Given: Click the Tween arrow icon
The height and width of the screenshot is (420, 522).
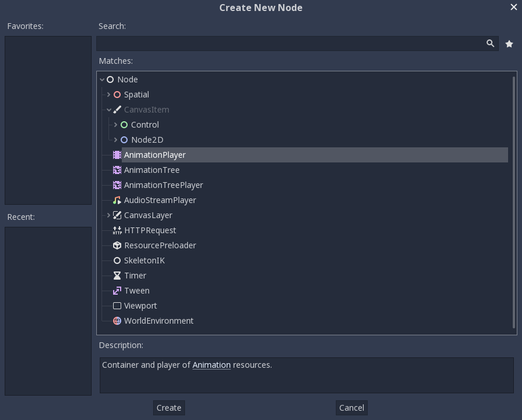Looking at the screenshot, I should click(117, 290).
